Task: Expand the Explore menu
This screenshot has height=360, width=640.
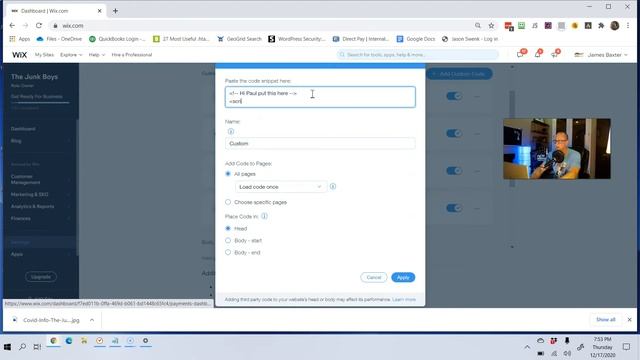Action: point(71,55)
